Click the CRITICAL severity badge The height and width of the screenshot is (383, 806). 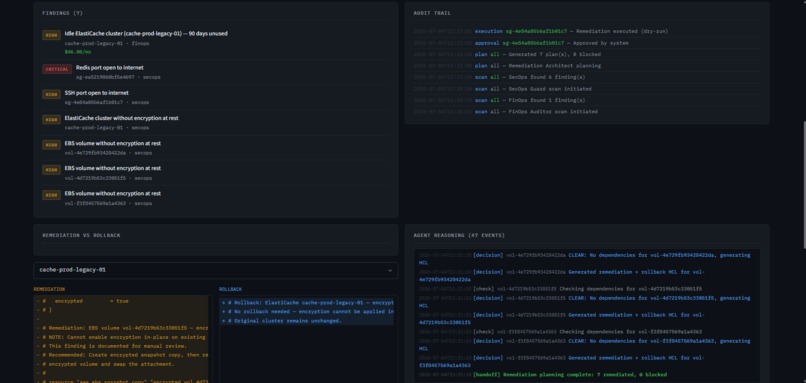pos(57,69)
